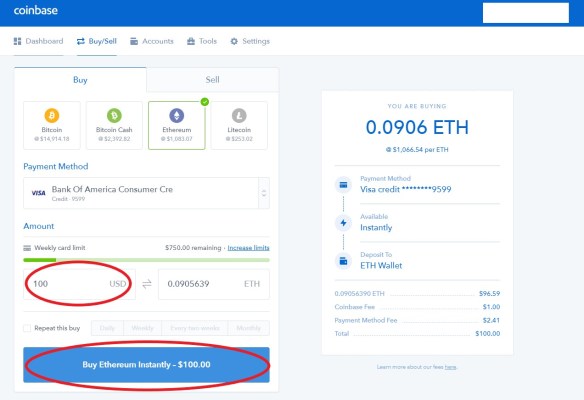Screen dimensions: 584x400
Task: Click Buy Ethereum Instantly - $100.00 button
Action: click(146, 365)
